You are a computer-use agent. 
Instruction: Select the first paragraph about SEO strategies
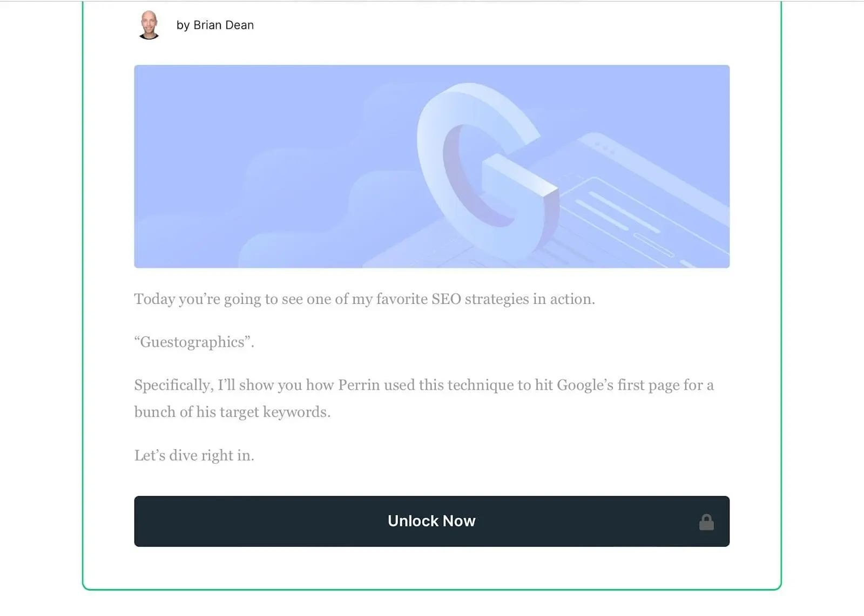coord(363,299)
